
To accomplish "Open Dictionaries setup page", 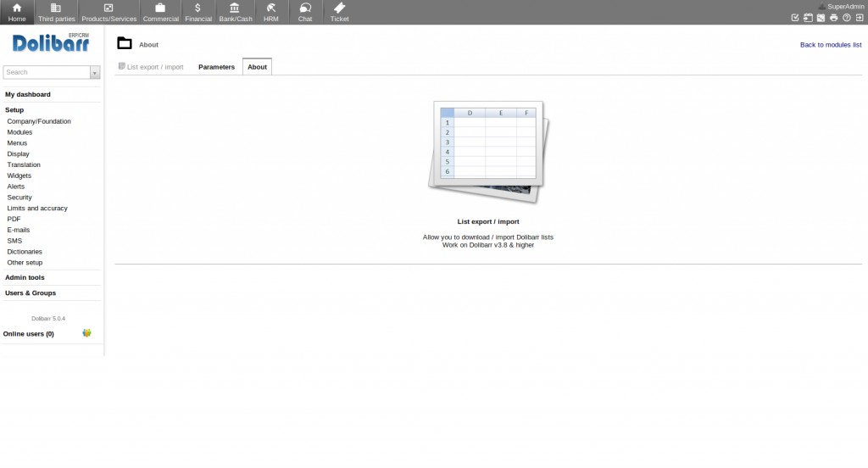I will point(25,252).
